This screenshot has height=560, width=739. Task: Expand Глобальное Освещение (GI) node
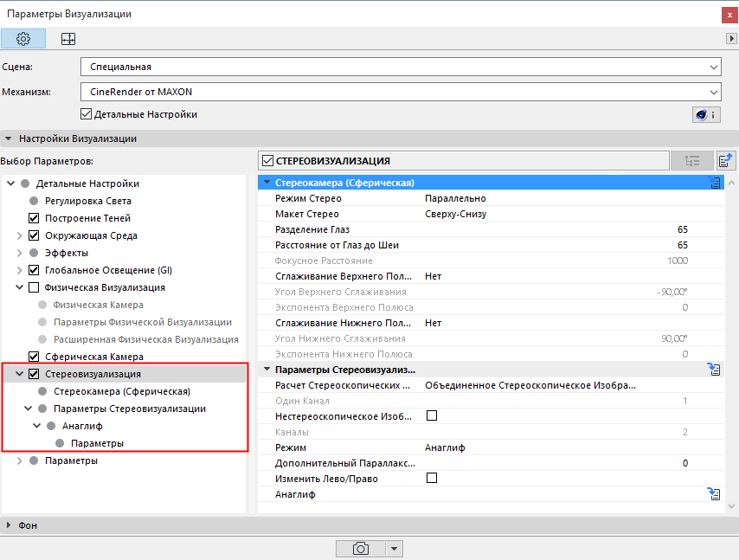pos(19,270)
